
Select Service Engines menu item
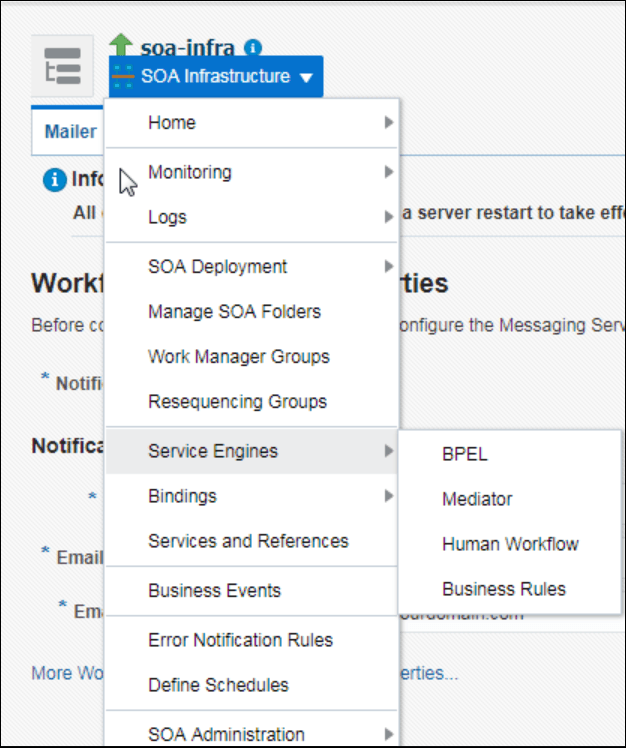(251, 451)
